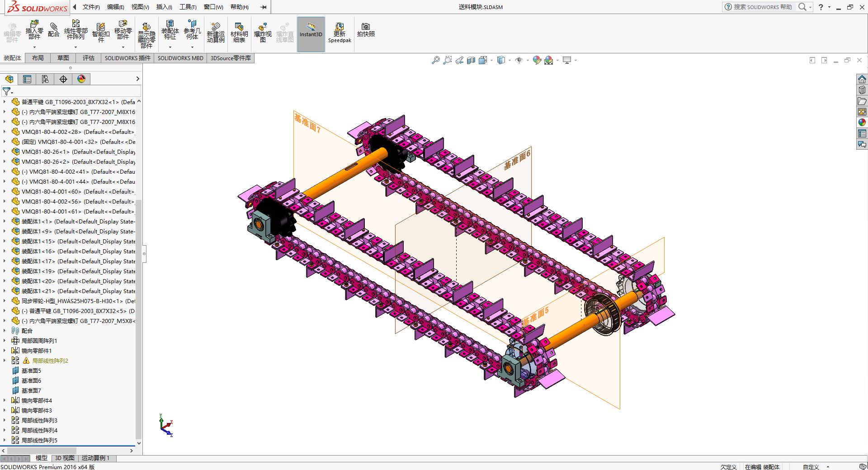Open the 视图(V) menu
The width and height of the screenshot is (868, 470).
point(140,7)
